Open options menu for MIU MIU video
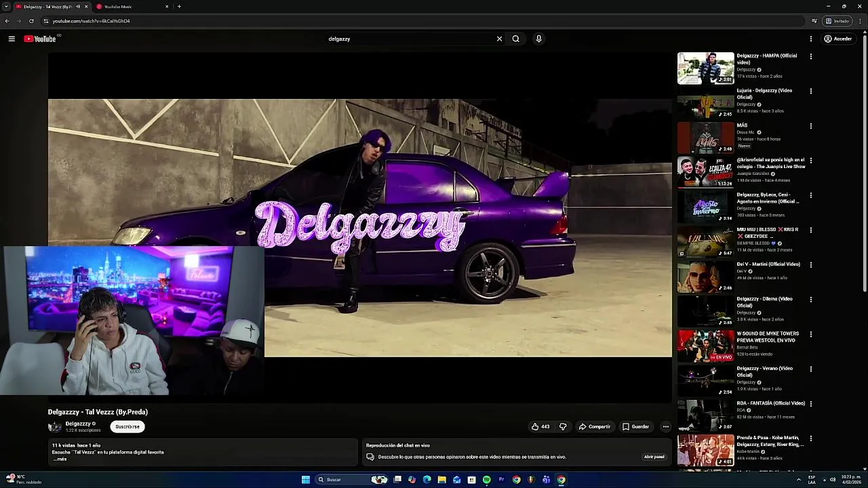Image resolution: width=868 pixels, height=488 pixels. pos(810,230)
